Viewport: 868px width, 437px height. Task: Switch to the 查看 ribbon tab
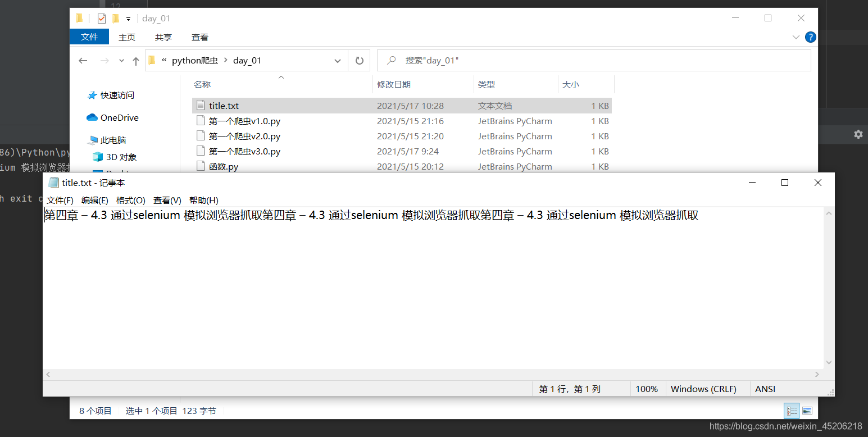[x=199, y=37]
